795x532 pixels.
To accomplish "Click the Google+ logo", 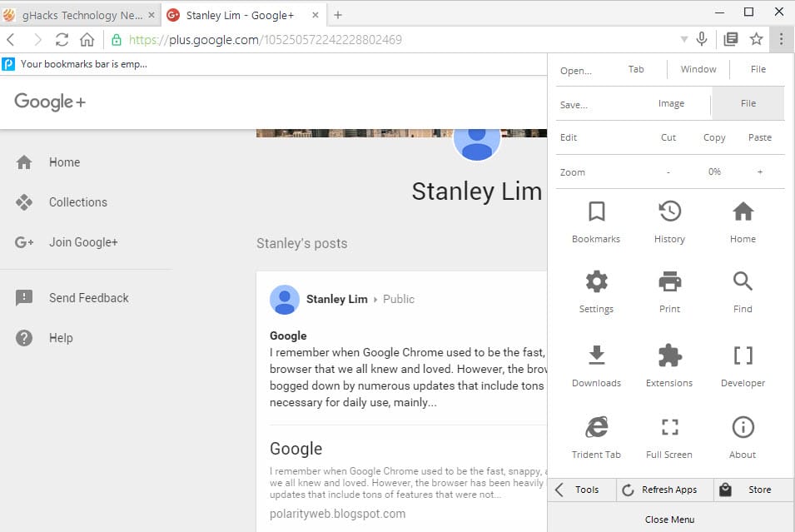I will click(50, 102).
